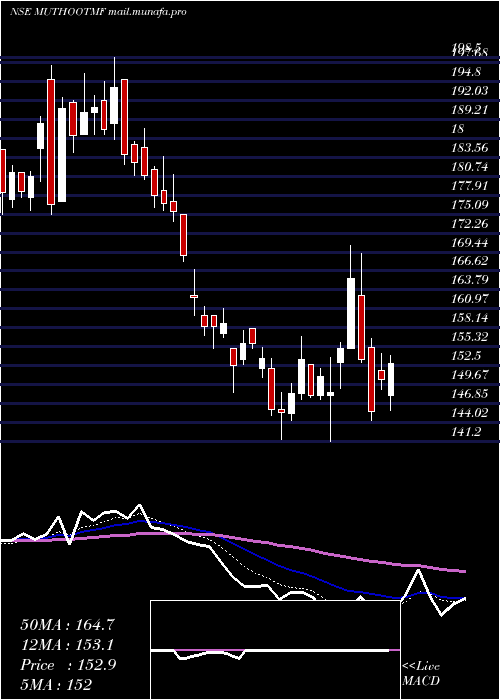Click the 155.32 price axis label
500x700 pixels.
pyautogui.click(x=470, y=338)
